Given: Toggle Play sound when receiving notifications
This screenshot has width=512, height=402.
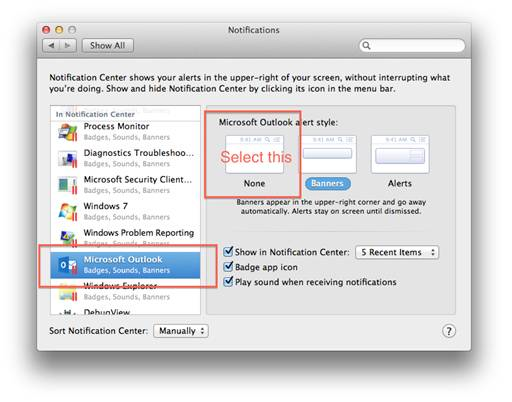Looking at the screenshot, I should 228,281.
